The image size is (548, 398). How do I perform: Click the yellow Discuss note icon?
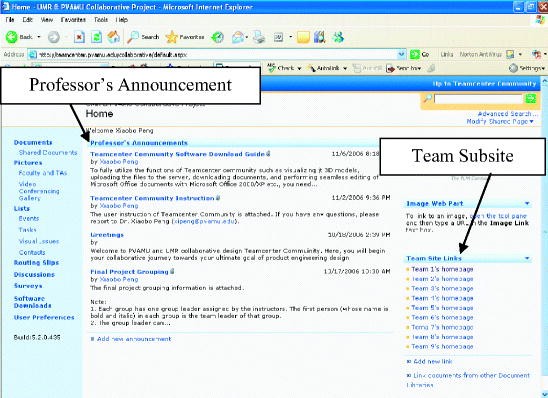pyautogui.click(x=303, y=37)
